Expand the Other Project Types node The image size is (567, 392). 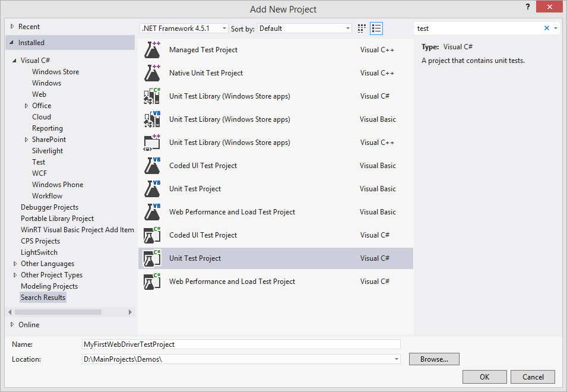pos(15,275)
